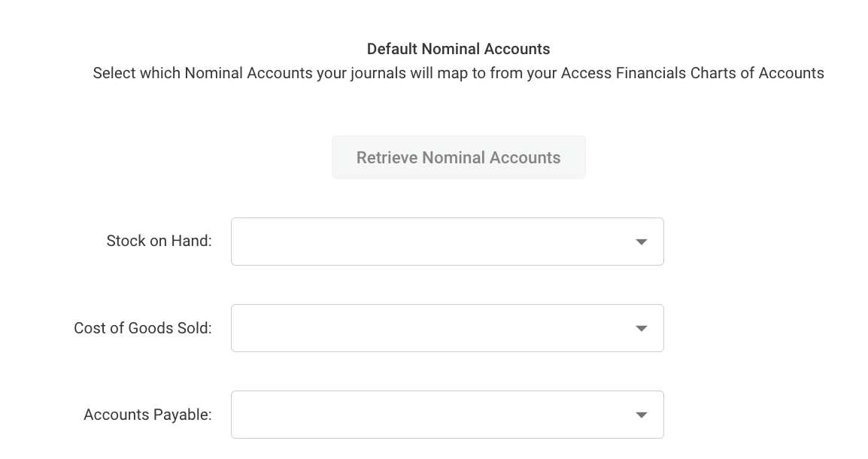Pick a nominal account for Cost of Goods Sold
Image resolution: width=868 pixels, height=459 pixels.
447,327
